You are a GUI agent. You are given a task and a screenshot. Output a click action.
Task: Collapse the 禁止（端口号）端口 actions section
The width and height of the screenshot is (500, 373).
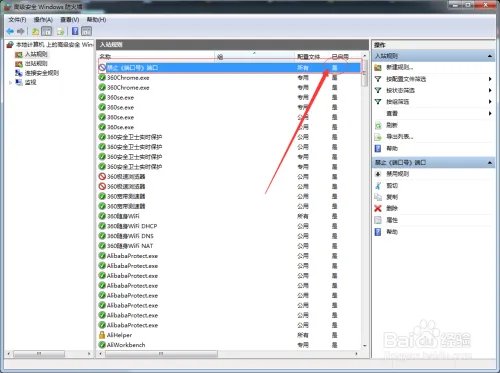tap(490, 163)
